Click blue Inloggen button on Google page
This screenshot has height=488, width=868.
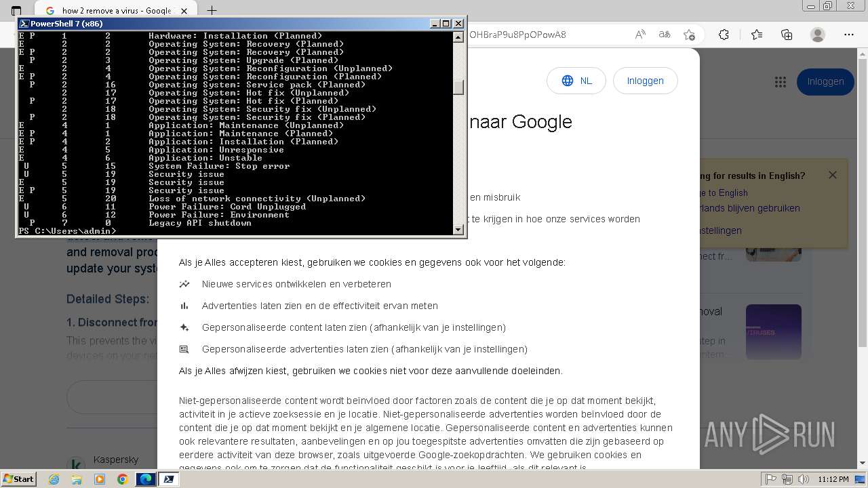(x=825, y=82)
